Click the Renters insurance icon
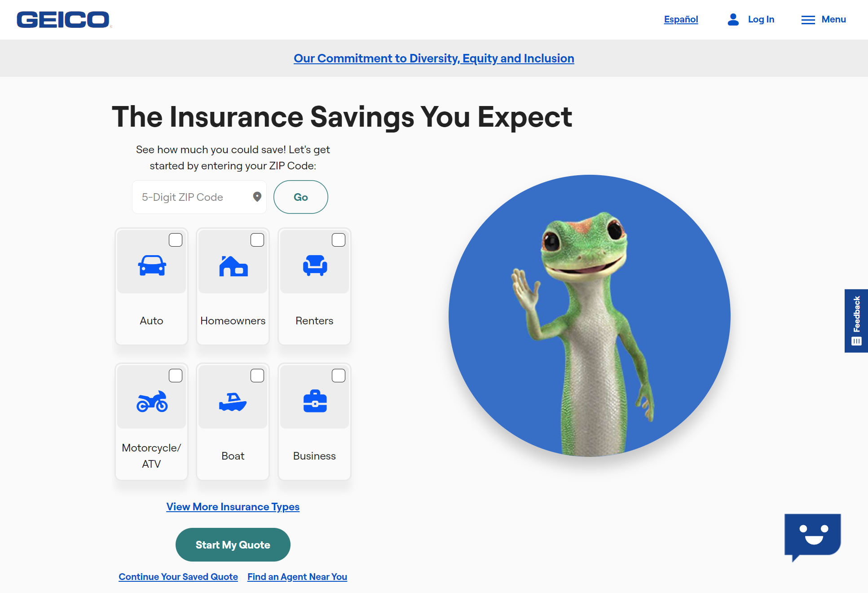Viewport: 868px width, 593px height. click(x=315, y=266)
